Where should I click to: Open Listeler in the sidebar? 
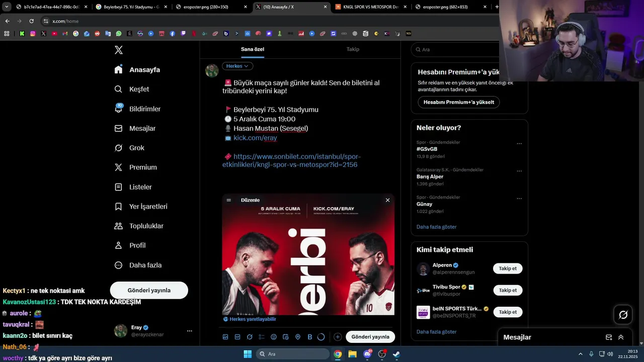tap(133, 187)
